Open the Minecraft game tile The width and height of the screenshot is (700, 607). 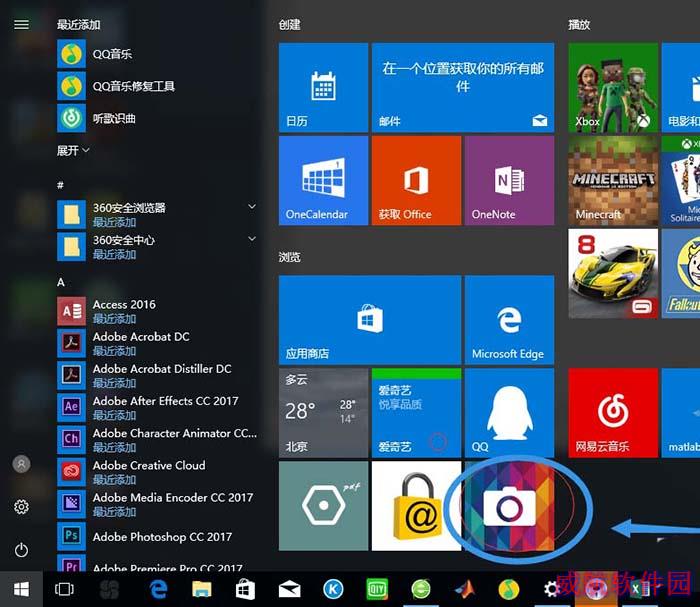coord(613,181)
